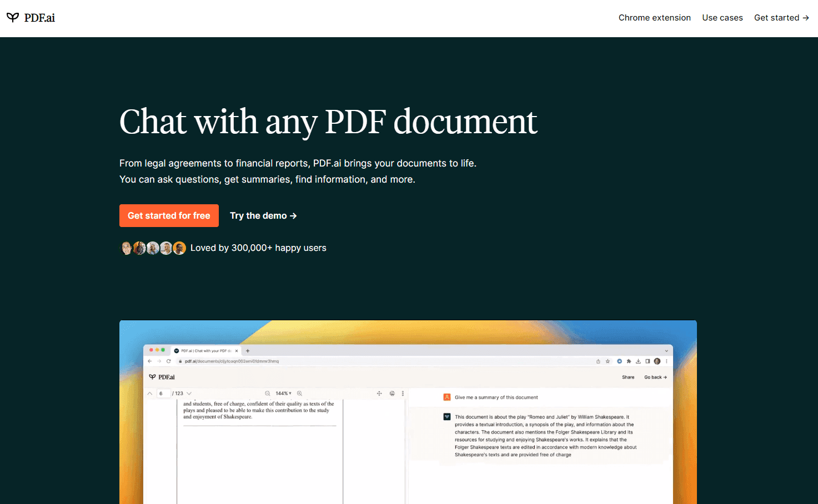Click the browser share icon in the demo address bar

[x=598, y=361]
